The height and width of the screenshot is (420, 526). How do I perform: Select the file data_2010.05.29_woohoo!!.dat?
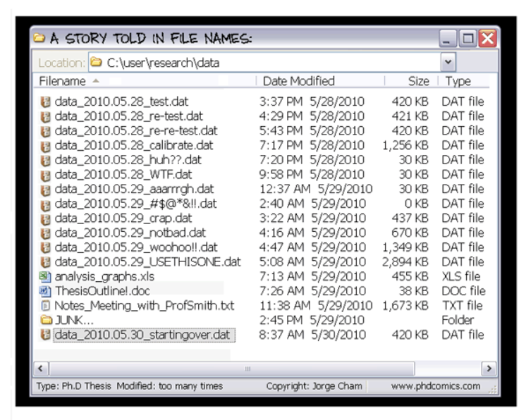pyautogui.click(x=135, y=247)
